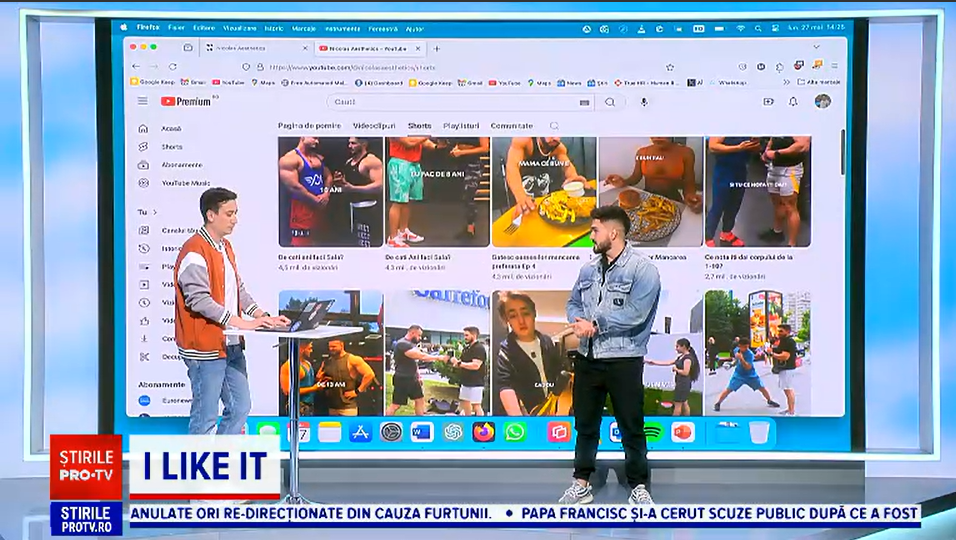Open the YouTube hamburger guide menu
This screenshot has height=540, width=956.
pyautogui.click(x=143, y=101)
